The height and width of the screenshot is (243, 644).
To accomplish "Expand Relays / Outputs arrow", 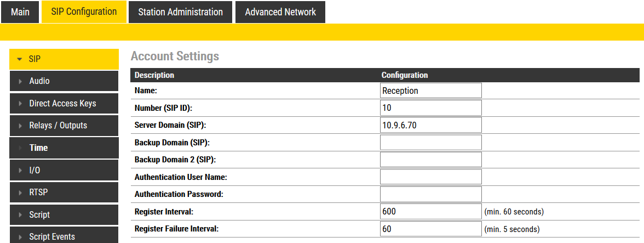I will [20, 126].
